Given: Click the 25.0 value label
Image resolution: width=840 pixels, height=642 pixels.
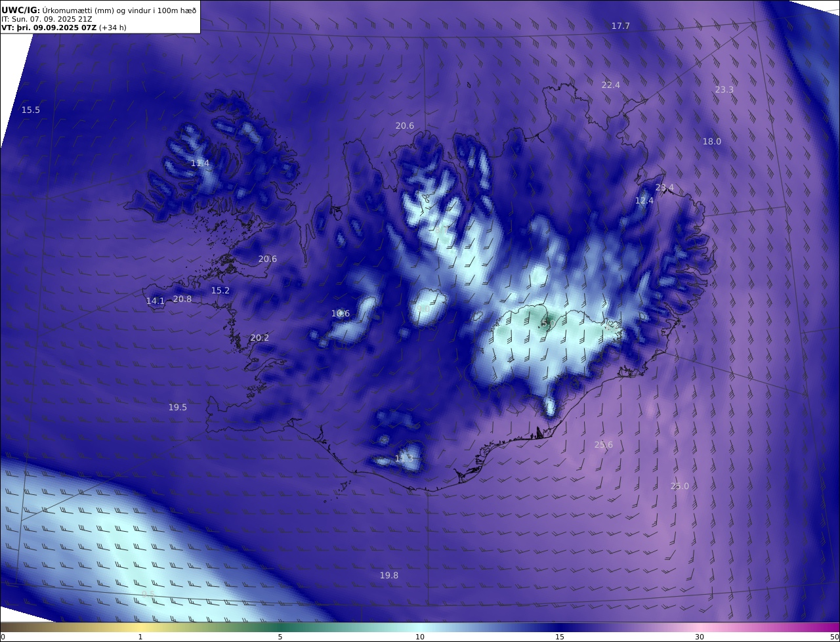Looking at the screenshot, I should [x=679, y=486].
